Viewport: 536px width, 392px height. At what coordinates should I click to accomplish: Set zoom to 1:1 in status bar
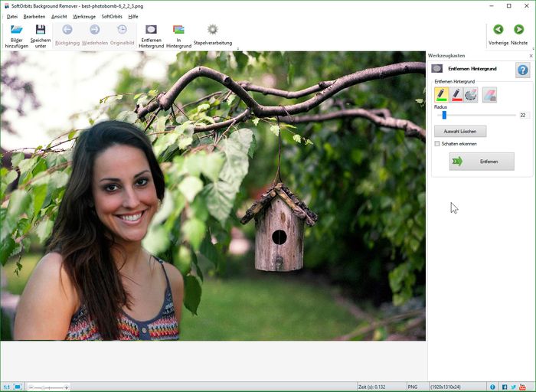click(x=6, y=387)
